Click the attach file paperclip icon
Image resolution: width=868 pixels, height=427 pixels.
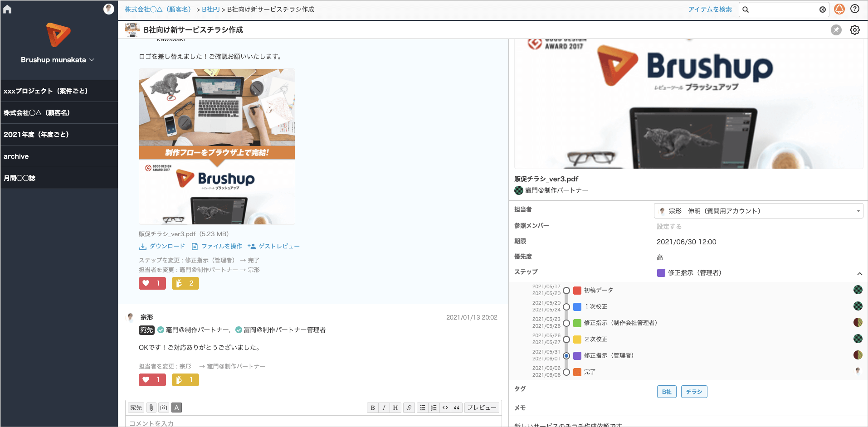(151, 408)
